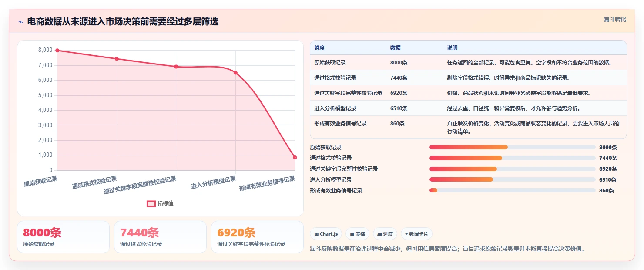Screen dimensions: 644x270
Task: Click the 进入分析模型记录 progress bar
Action: pos(512,179)
